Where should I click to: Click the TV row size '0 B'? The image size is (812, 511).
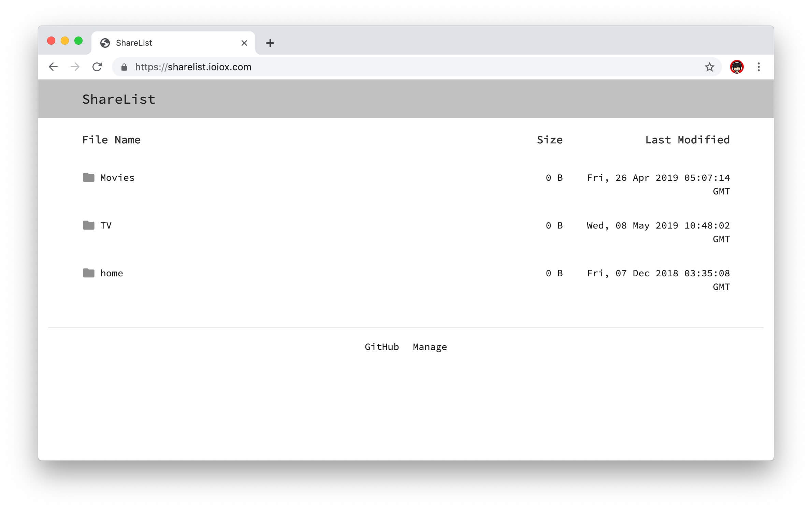(x=554, y=225)
